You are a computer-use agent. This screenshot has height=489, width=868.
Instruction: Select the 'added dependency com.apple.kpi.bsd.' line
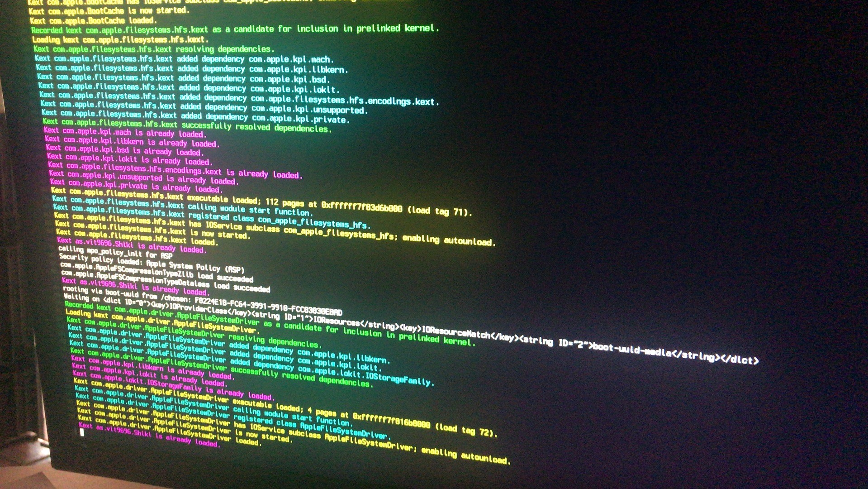[x=182, y=78]
